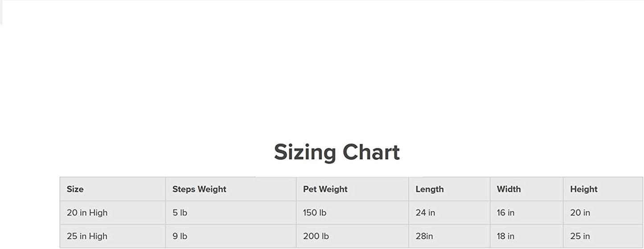Click the 5 lb steps weight cell

[180, 212]
